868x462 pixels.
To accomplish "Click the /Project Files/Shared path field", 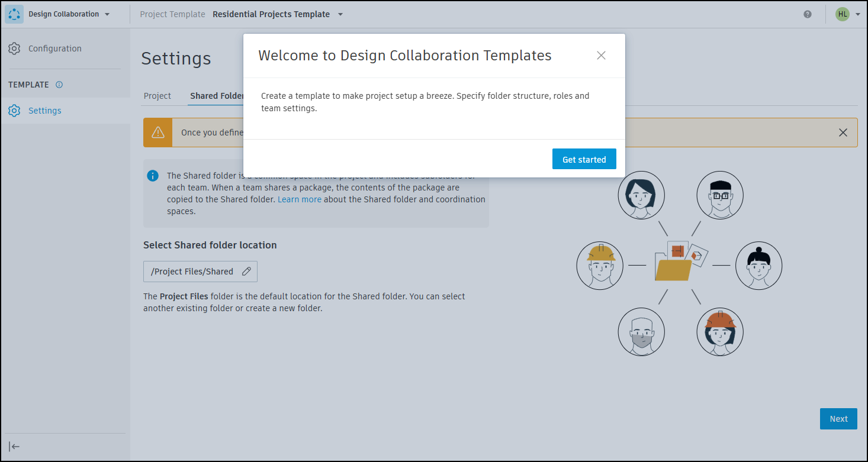I will [200, 272].
